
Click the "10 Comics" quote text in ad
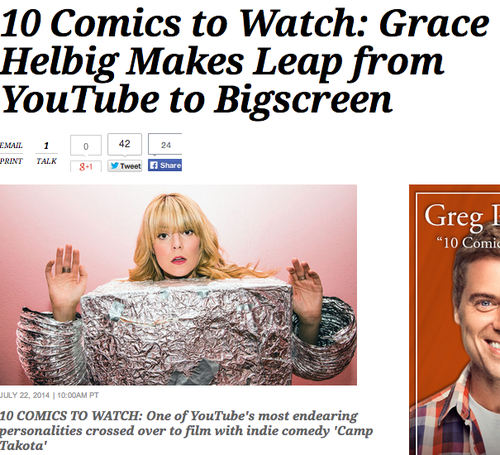(468, 242)
